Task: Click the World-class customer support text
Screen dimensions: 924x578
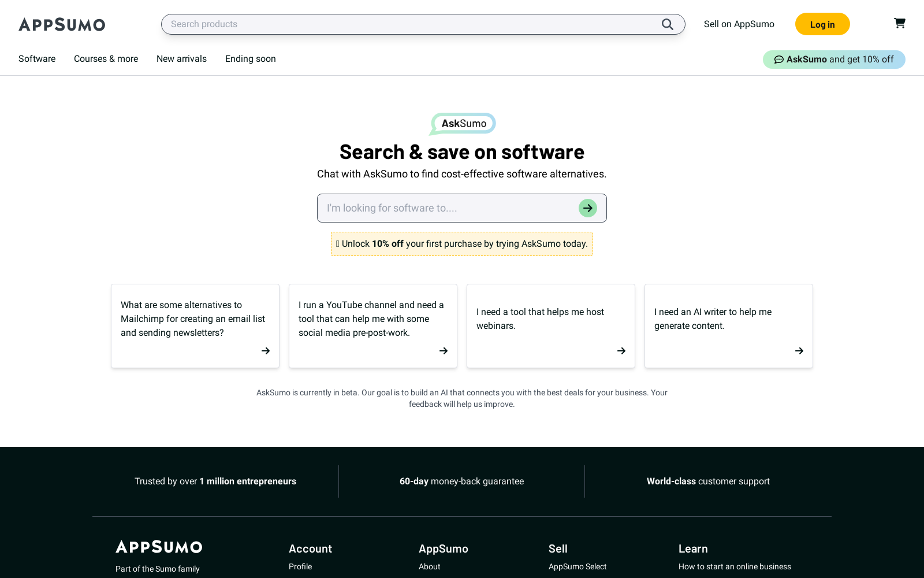Action: (708, 481)
